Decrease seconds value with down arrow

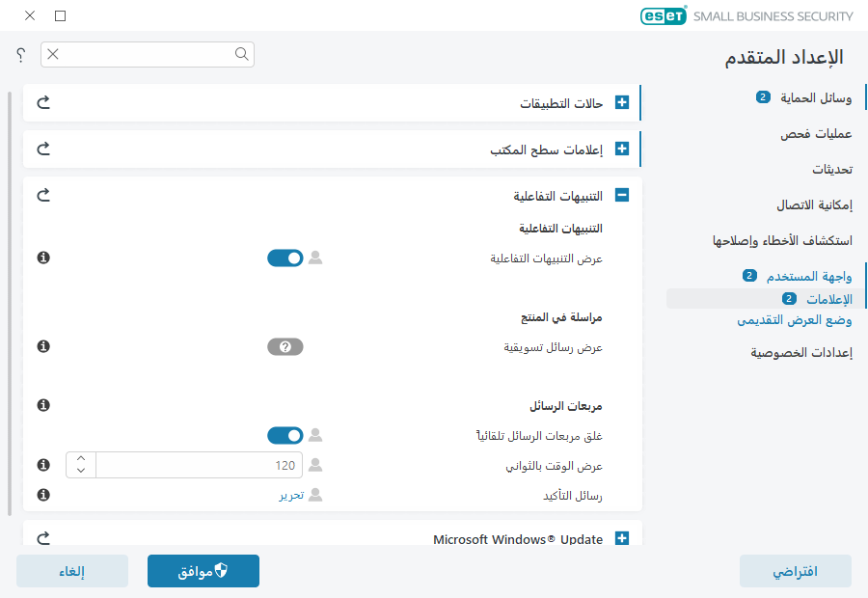(81, 471)
